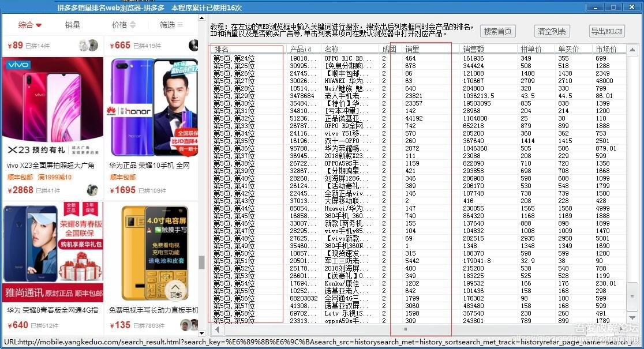
Task: Click market price 48000 cell
Action: pos(604,81)
